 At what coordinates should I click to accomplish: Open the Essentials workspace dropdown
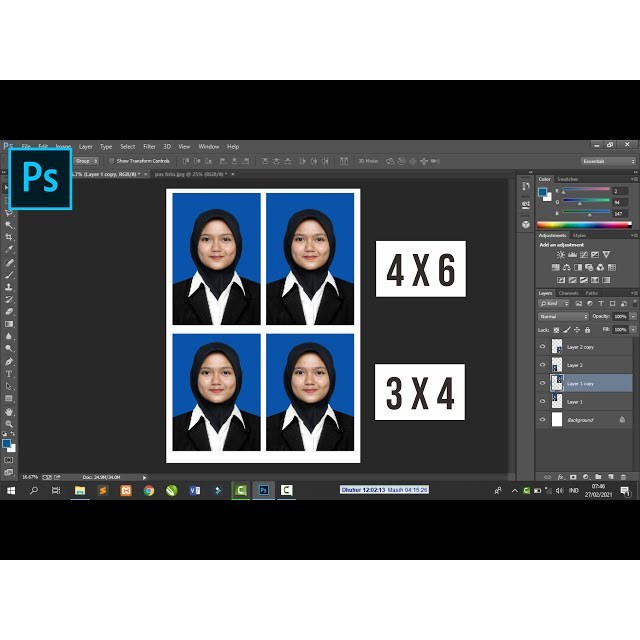coord(608,161)
